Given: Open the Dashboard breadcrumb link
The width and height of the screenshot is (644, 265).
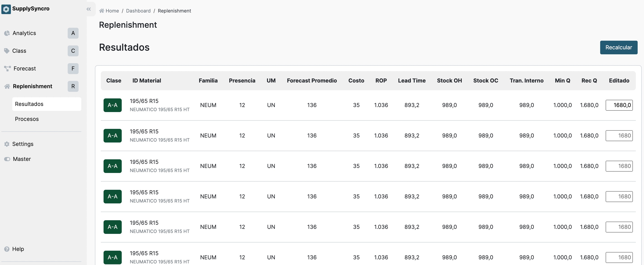Looking at the screenshot, I should pos(138,11).
